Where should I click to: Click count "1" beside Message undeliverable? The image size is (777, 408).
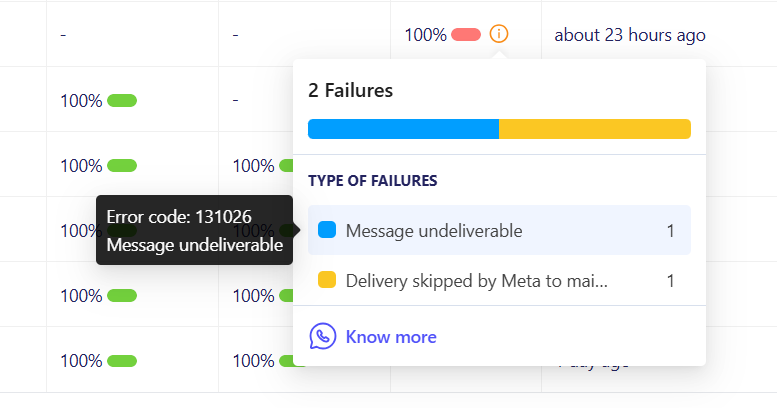pos(670,231)
